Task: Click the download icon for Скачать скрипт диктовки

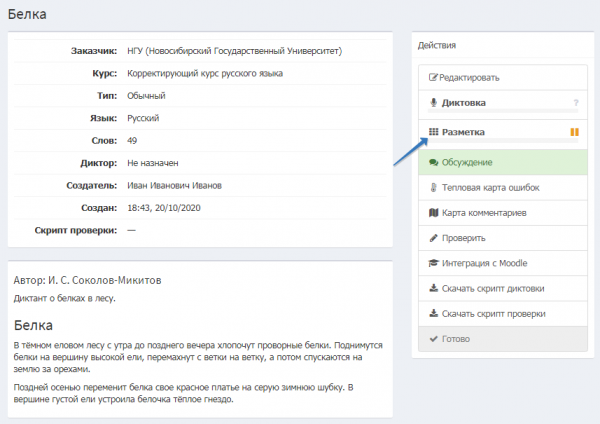Action: tap(433, 289)
